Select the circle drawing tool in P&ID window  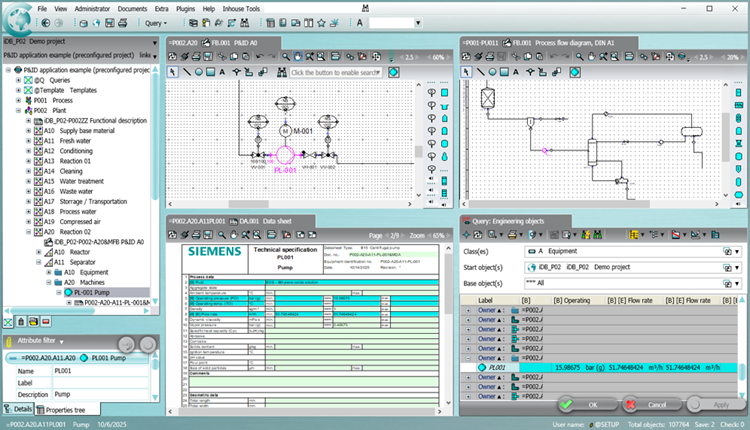[199, 72]
